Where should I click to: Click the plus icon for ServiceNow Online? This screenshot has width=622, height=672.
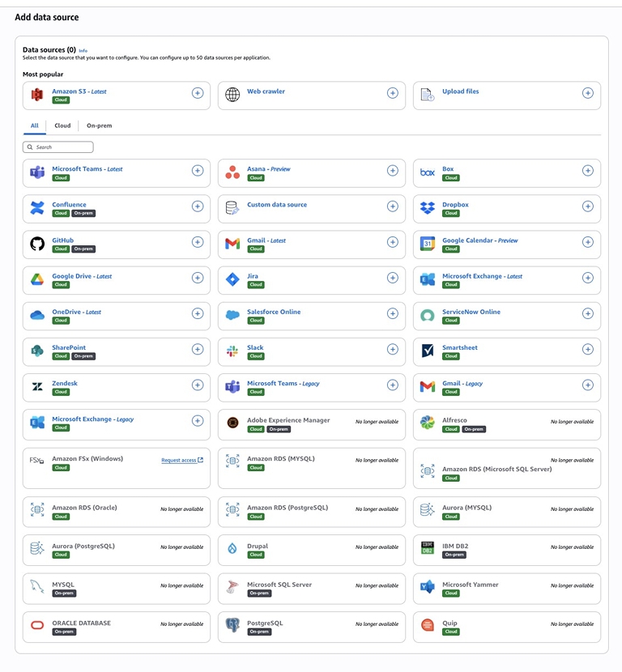(x=587, y=313)
